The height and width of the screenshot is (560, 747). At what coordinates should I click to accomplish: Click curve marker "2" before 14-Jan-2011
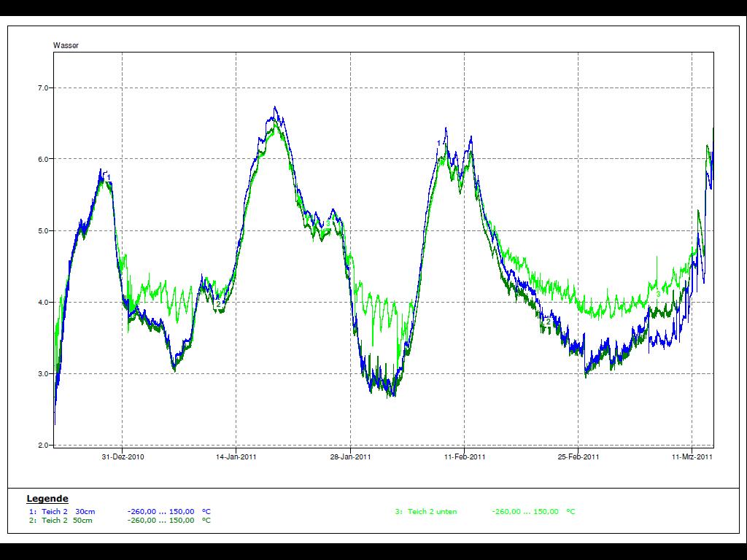coord(218,304)
